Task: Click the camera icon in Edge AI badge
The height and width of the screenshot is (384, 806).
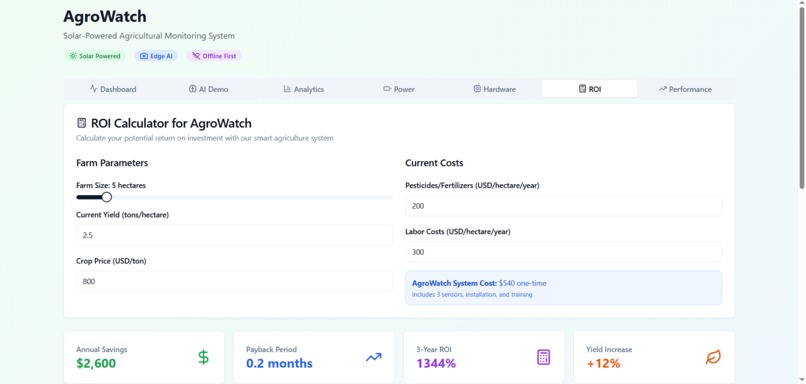Action: (144, 56)
